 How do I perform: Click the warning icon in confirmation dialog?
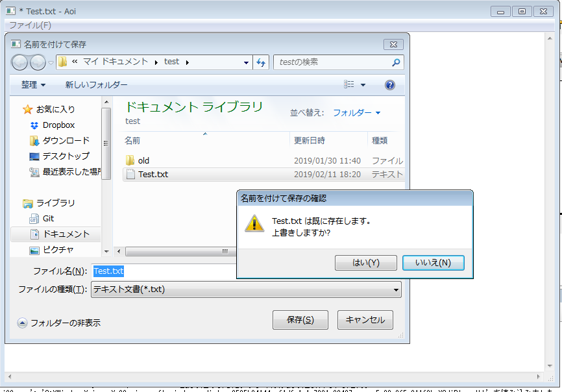pos(254,223)
